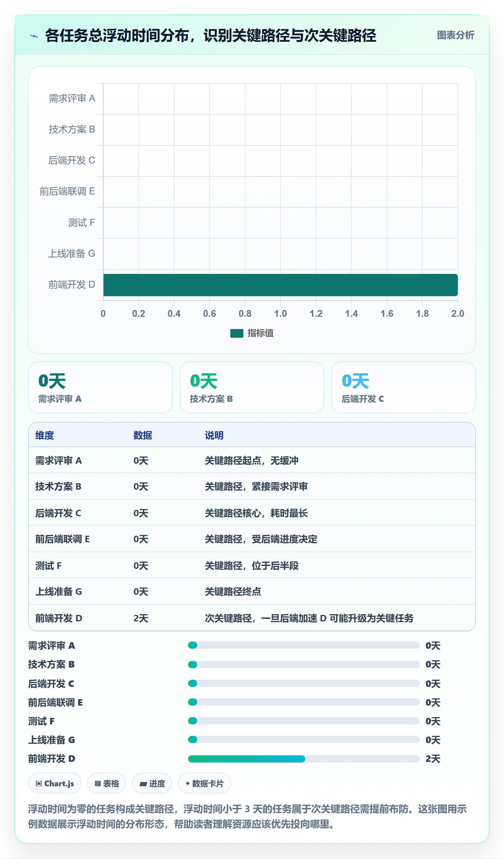Select the Chart.js tag chip
504x859 pixels.
tap(55, 783)
